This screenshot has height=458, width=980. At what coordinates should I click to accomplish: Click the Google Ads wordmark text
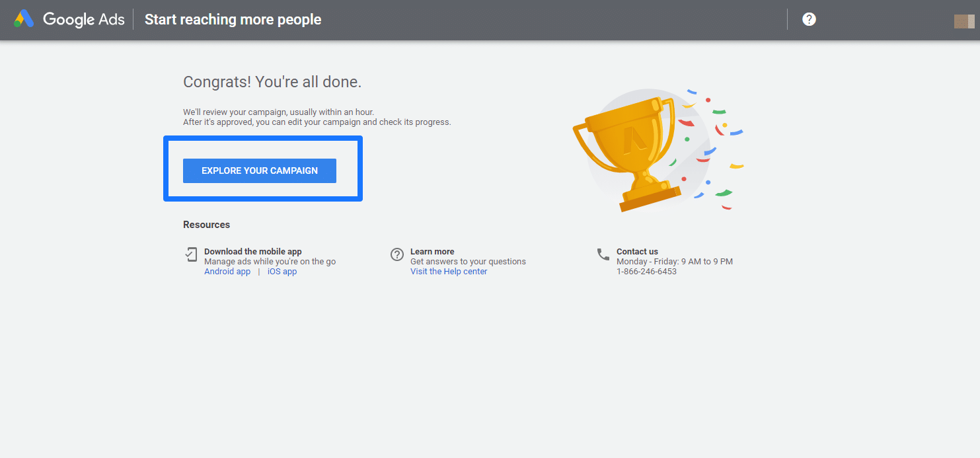pyautogui.click(x=84, y=19)
